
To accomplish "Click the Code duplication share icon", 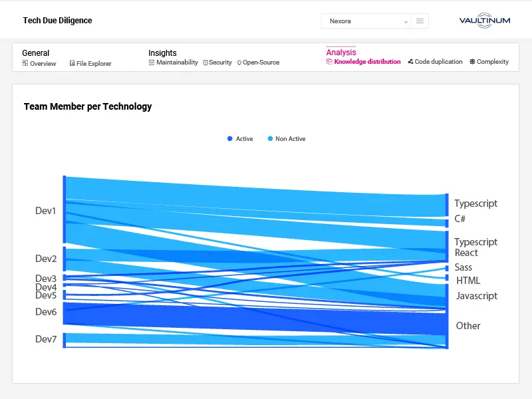I will [x=410, y=61].
